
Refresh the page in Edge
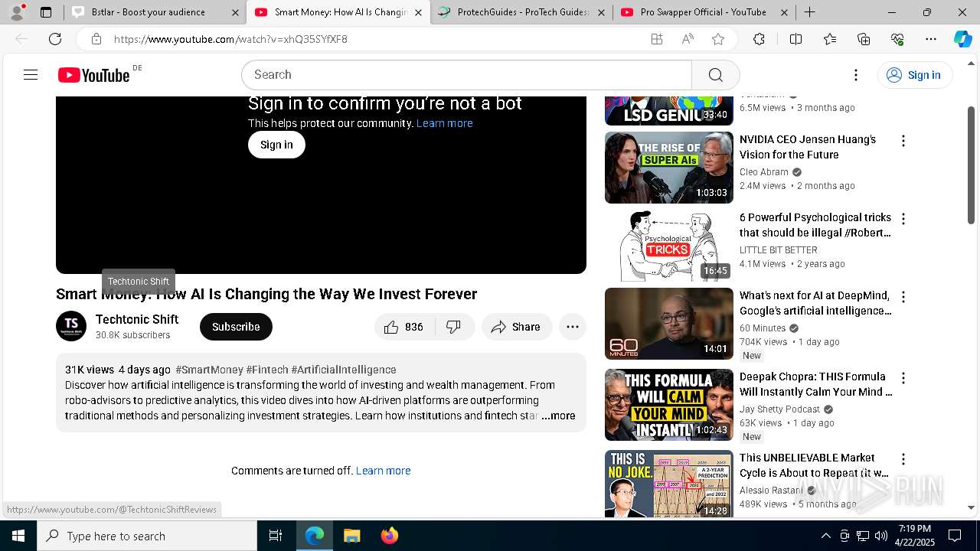click(x=55, y=39)
